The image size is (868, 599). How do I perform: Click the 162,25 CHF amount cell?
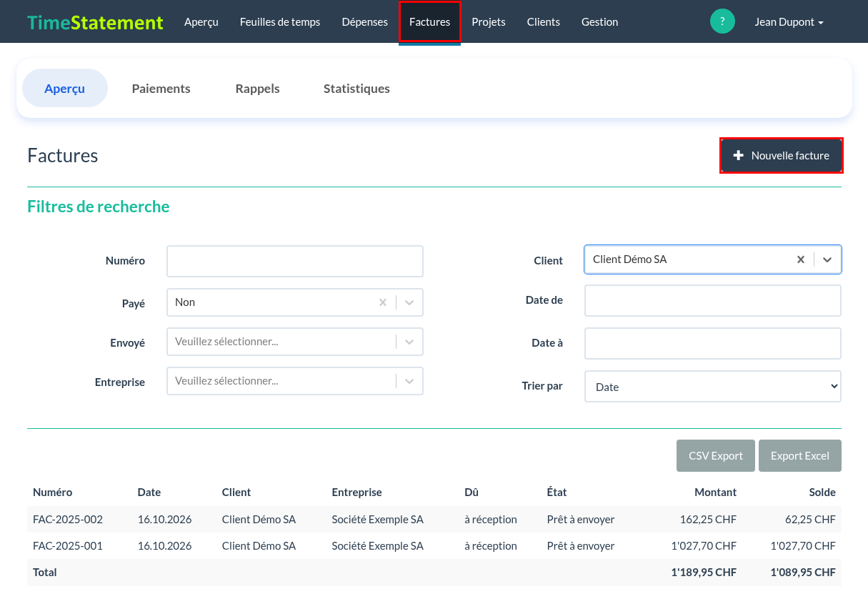[708, 520]
